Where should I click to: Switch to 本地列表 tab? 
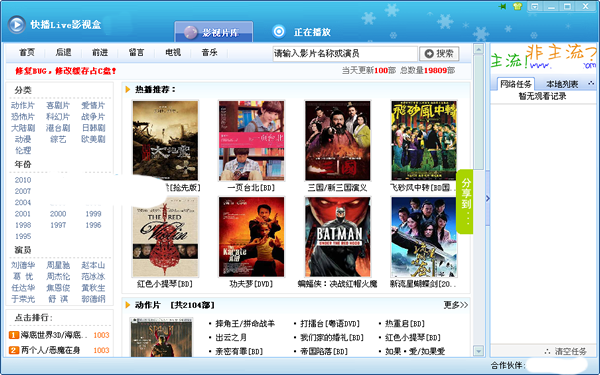[x=562, y=84]
